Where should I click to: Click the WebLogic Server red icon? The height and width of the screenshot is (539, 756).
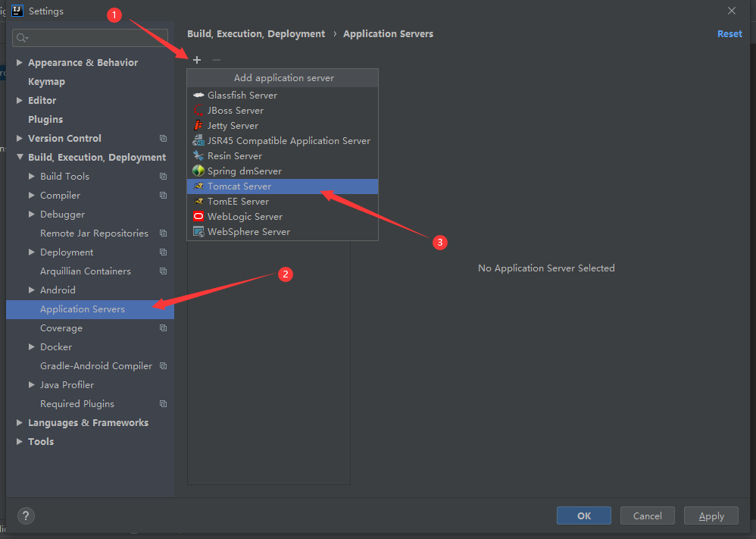[x=198, y=216]
